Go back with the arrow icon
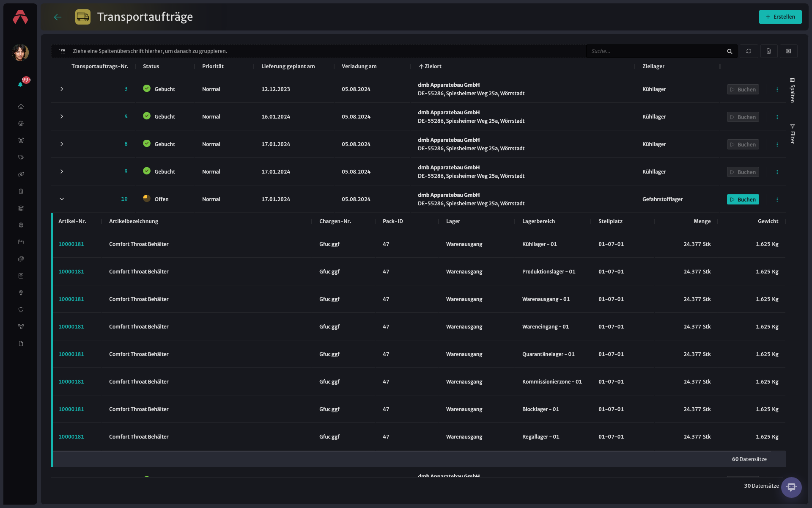The height and width of the screenshot is (508, 812). 58,17
